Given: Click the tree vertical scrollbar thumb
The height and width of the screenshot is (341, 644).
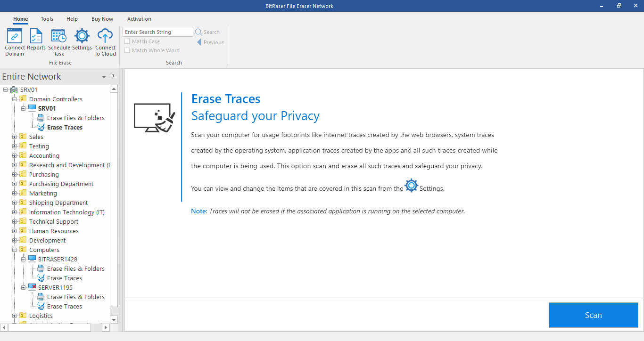Looking at the screenshot, I should pyautogui.click(x=114, y=200).
